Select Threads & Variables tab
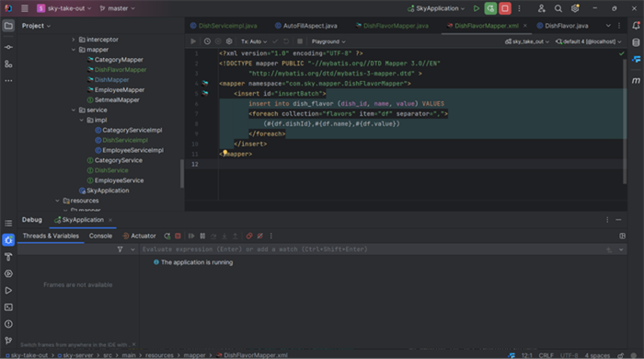The width and height of the screenshot is (644, 359). click(x=51, y=237)
